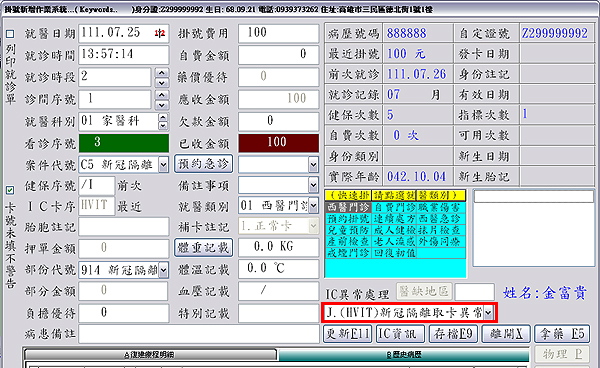The height and width of the screenshot is (368, 600).
Task: Click the 胎胞註記 input field
Action: point(124,226)
